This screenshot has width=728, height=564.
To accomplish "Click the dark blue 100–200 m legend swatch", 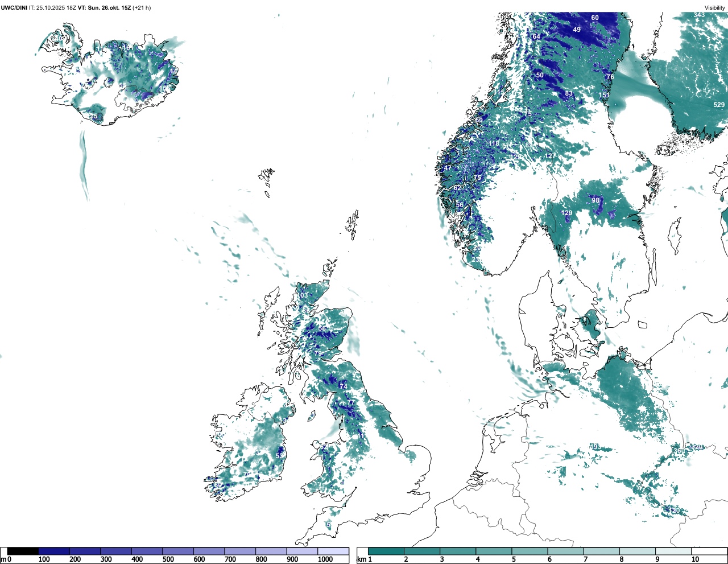I will (54, 551).
